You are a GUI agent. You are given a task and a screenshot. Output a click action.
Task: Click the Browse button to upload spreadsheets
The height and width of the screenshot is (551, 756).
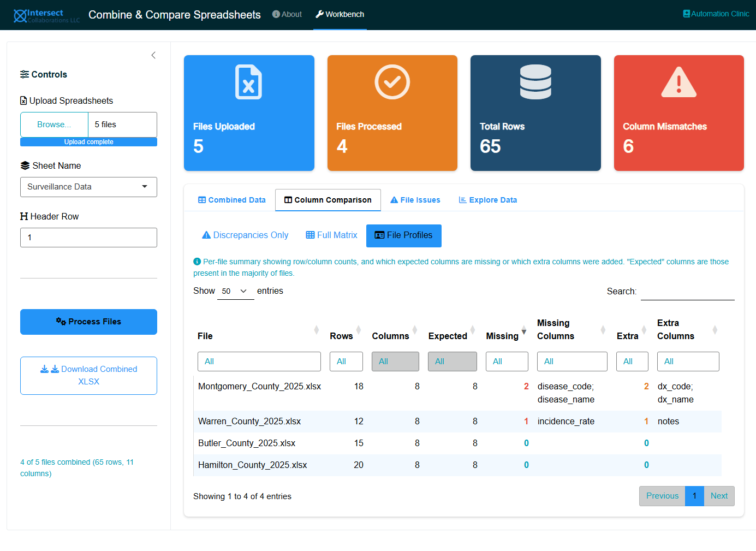(54, 125)
